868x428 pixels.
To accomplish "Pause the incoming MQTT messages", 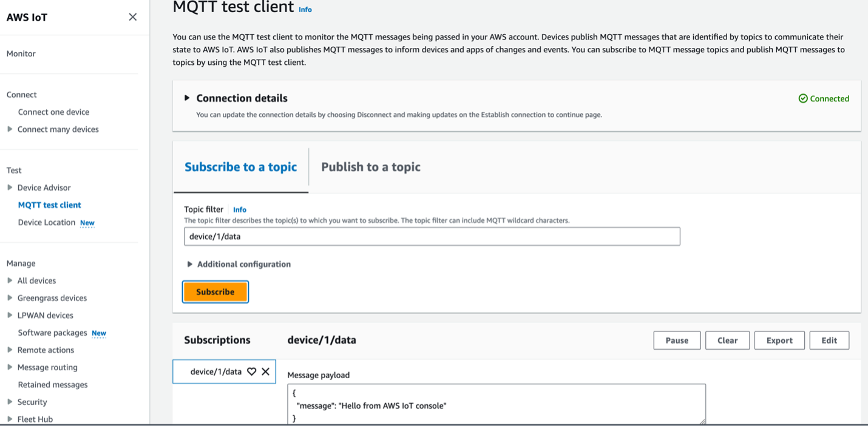I will [x=677, y=340].
